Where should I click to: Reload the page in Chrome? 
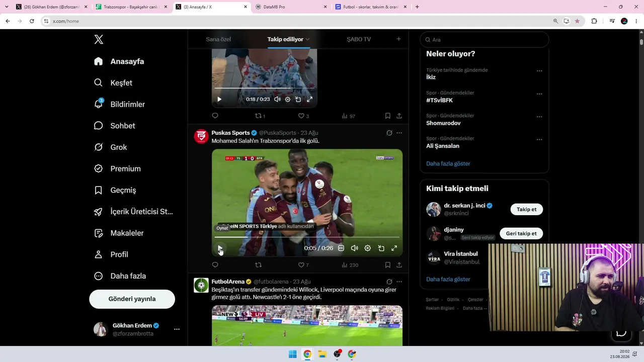[x=32, y=21]
